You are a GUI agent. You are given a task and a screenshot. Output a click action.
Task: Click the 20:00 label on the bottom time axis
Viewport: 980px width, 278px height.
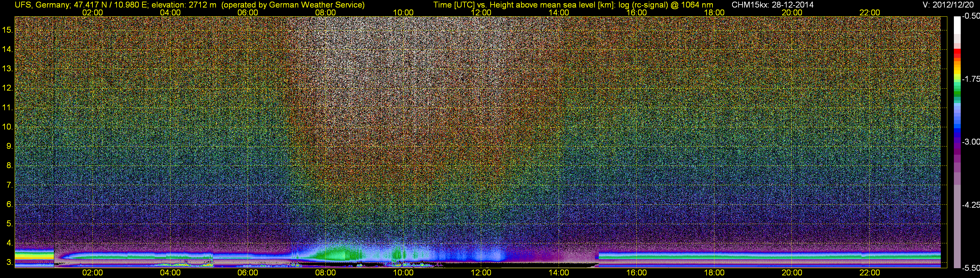click(x=792, y=273)
